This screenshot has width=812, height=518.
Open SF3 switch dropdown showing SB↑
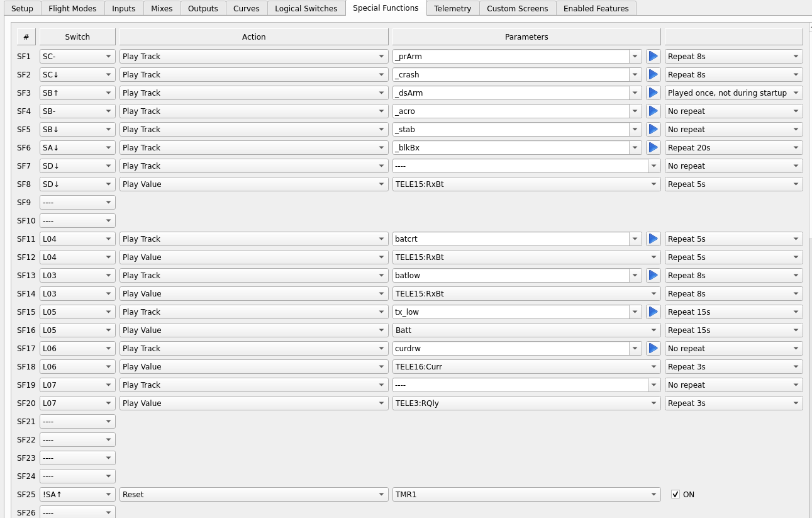point(77,93)
